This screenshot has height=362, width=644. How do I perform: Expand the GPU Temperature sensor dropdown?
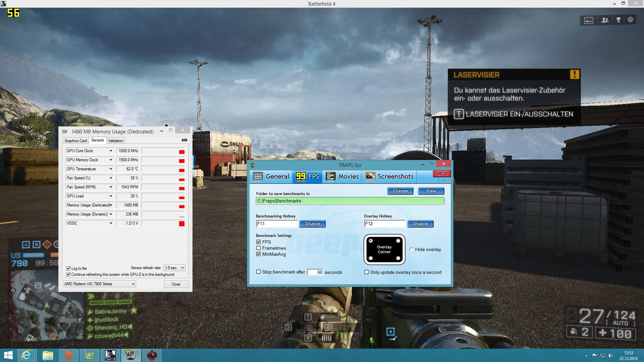[110, 169]
